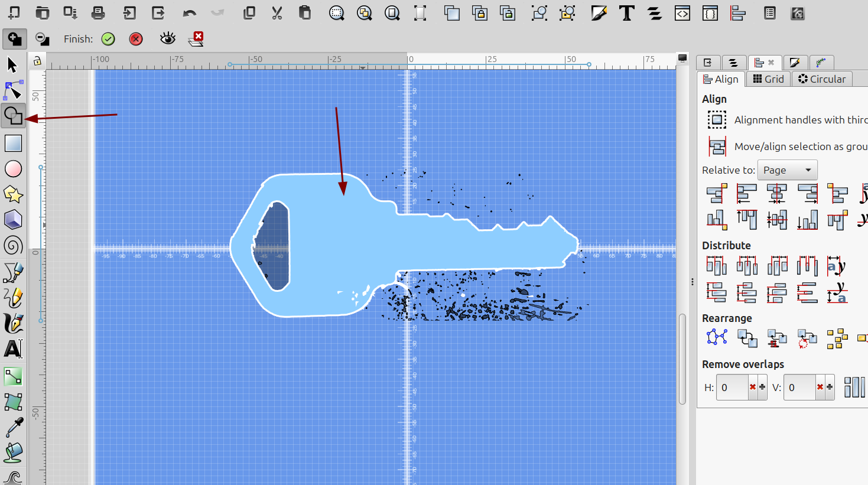The width and height of the screenshot is (868, 485).
Task: Click the Cut scissors icon
Action: (x=277, y=13)
